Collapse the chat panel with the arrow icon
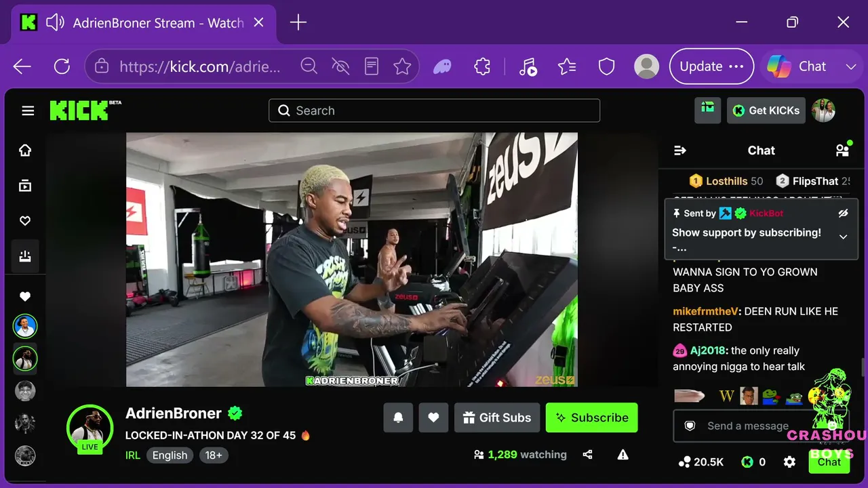The image size is (868, 488). click(x=680, y=150)
